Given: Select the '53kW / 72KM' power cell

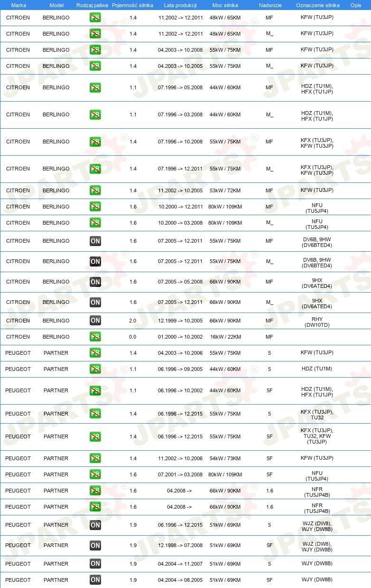Looking at the screenshot, I should pos(225,190).
